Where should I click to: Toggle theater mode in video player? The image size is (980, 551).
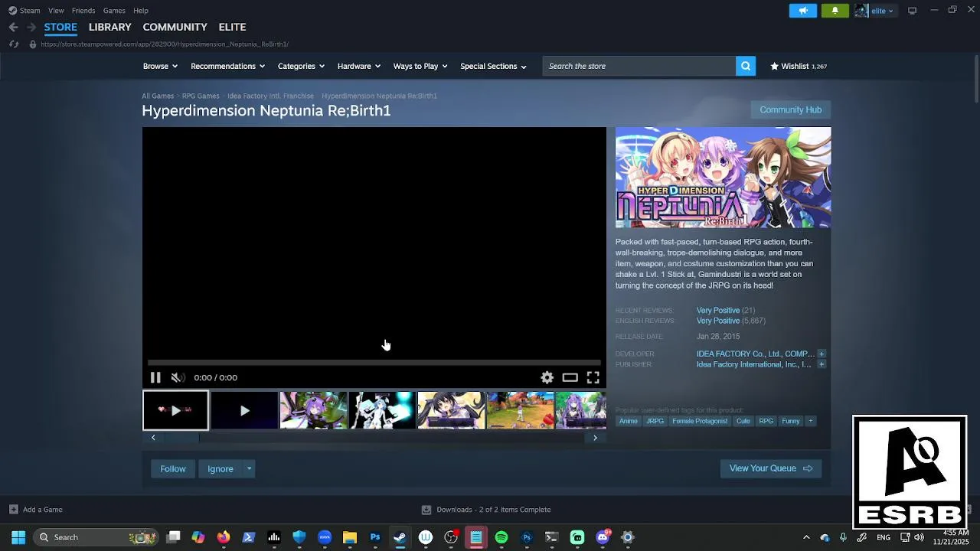point(570,377)
